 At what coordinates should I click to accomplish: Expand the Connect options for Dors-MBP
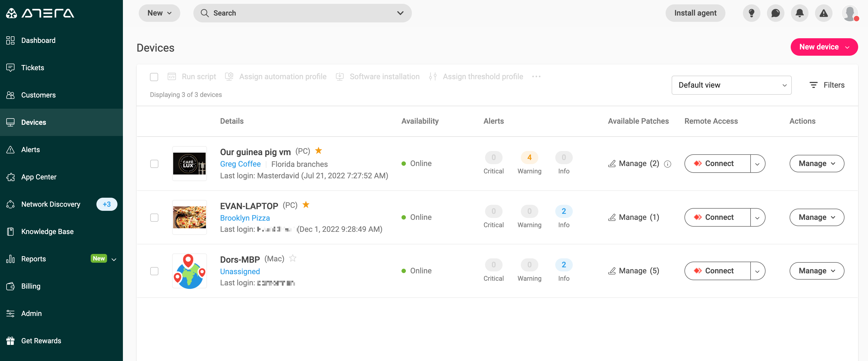click(x=757, y=270)
